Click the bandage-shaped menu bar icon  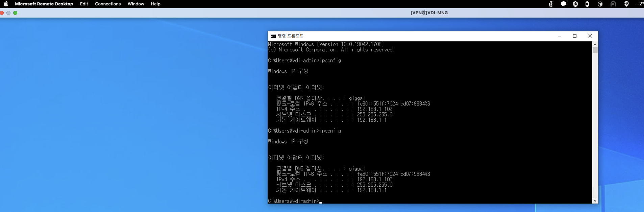click(x=587, y=4)
